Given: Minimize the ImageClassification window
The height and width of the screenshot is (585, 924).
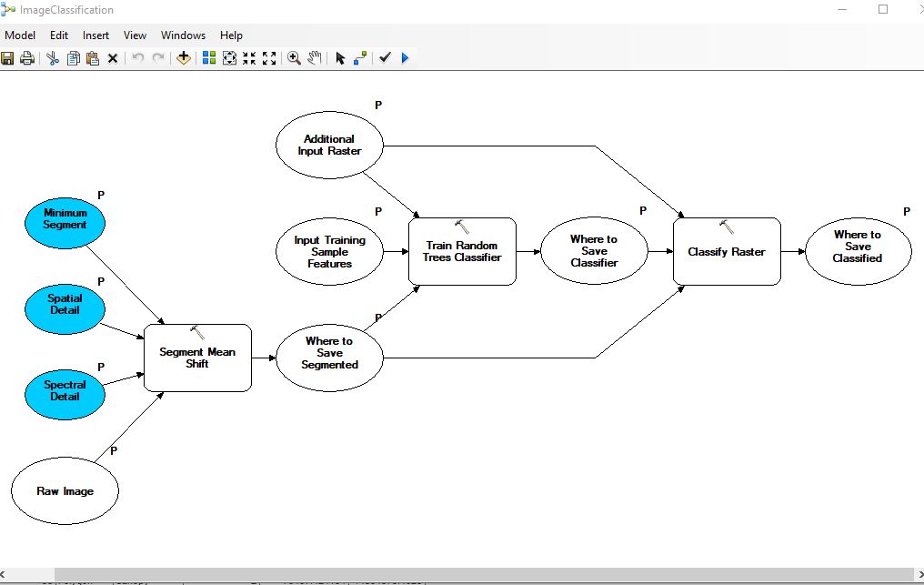Looking at the screenshot, I should click(x=842, y=9).
